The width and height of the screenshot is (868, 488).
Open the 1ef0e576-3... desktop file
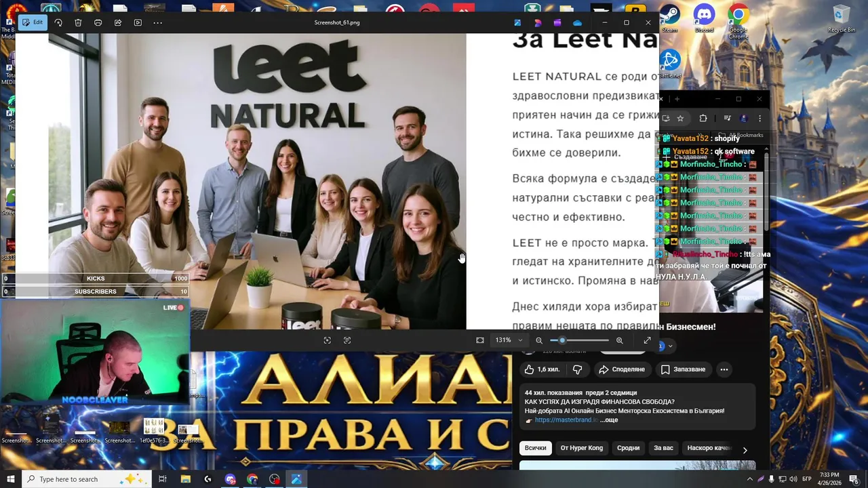pos(154,430)
